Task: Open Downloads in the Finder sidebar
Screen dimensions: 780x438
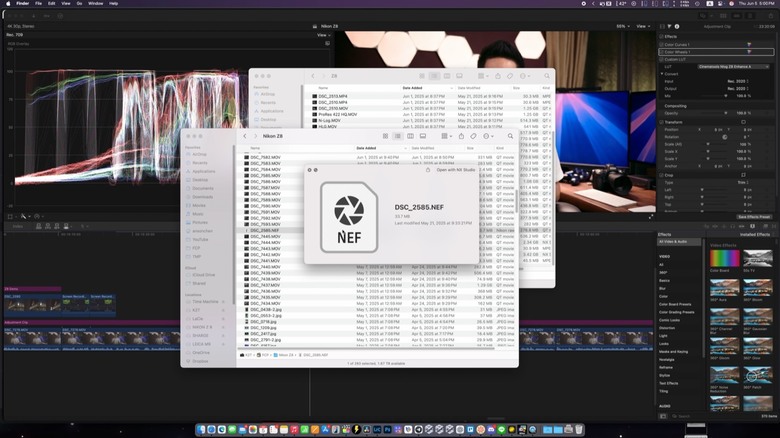Action: (202, 197)
